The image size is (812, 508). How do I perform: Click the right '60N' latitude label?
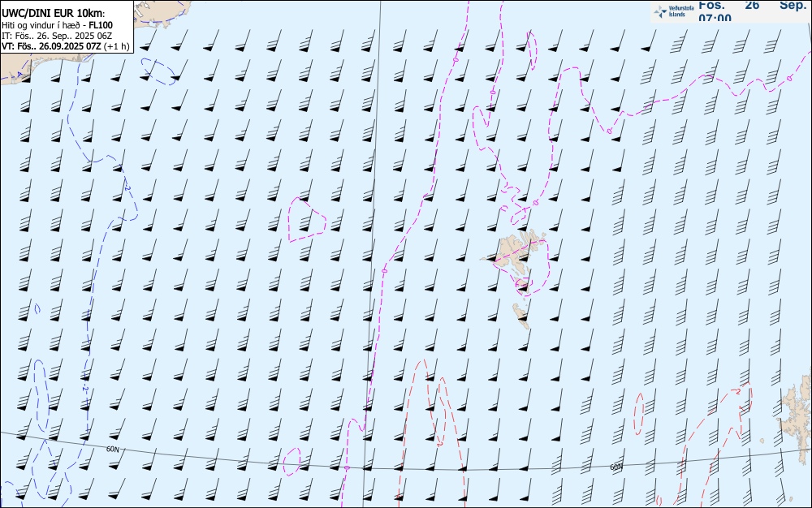pos(615,467)
